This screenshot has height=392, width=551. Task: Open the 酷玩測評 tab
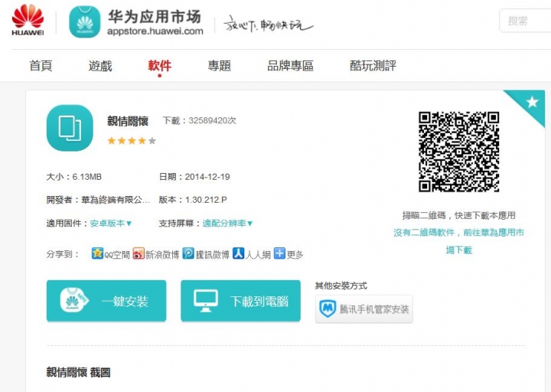point(373,66)
